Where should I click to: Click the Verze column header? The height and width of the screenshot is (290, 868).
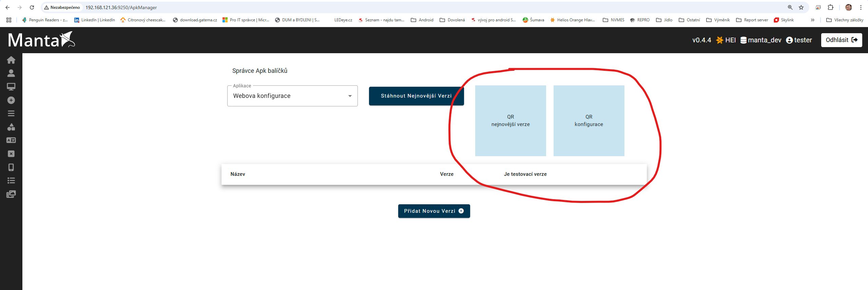(446, 174)
